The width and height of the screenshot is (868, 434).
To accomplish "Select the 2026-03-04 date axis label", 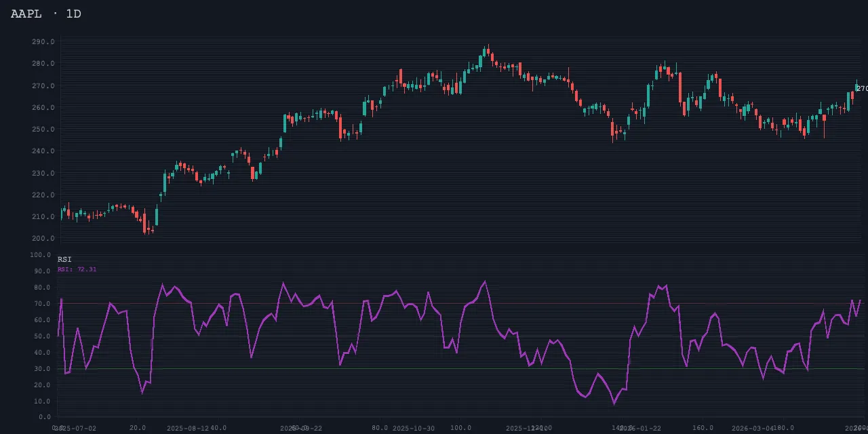I will point(752,429).
